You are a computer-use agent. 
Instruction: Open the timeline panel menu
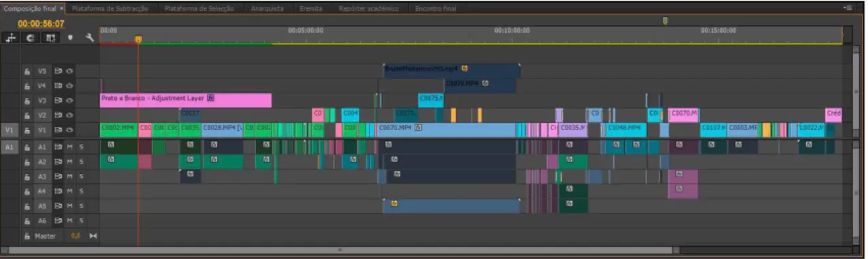[x=848, y=8]
